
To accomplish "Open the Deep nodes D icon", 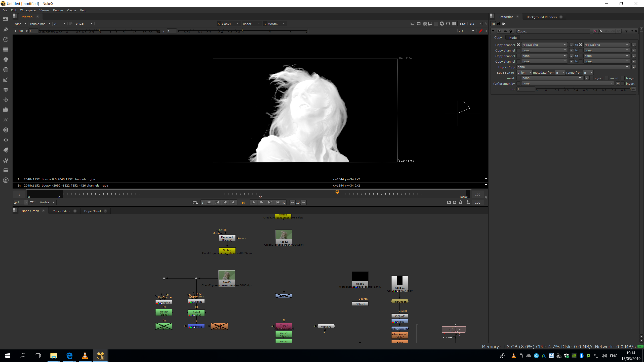I will (6, 130).
